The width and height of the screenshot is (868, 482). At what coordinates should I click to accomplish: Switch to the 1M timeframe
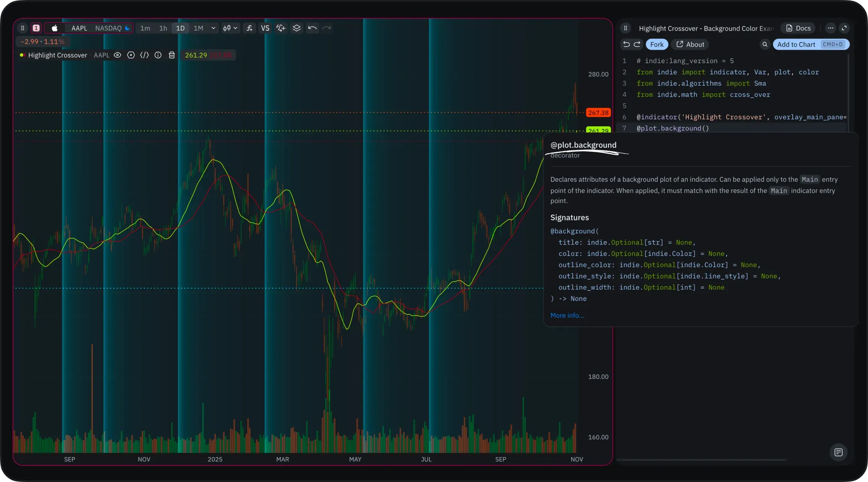pyautogui.click(x=198, y=28)
